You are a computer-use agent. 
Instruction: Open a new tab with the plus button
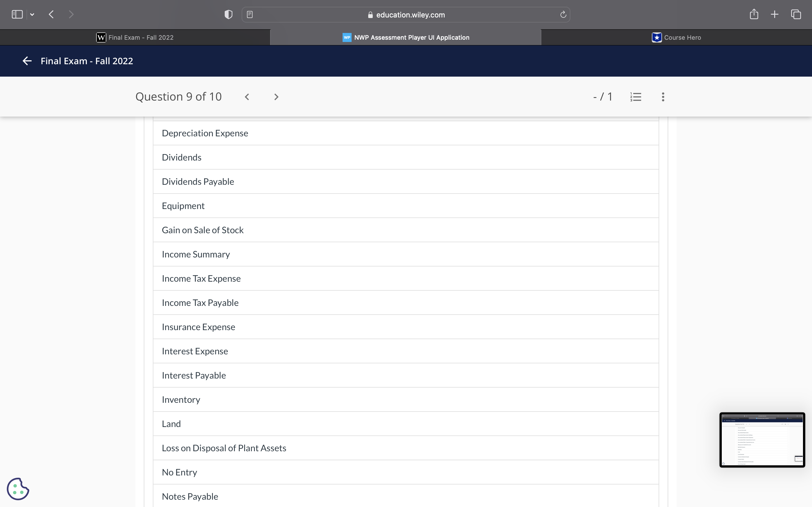pos(775,14)
